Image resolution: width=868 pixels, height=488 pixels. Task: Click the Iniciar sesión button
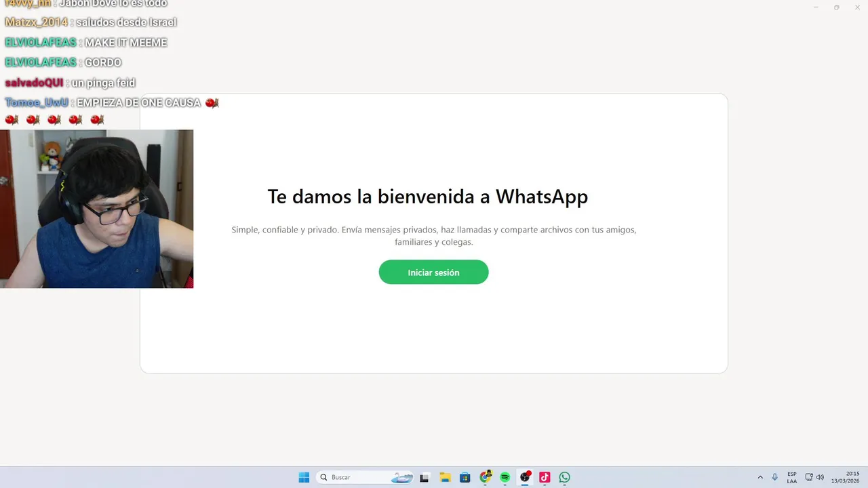click(x=433, y=272)
